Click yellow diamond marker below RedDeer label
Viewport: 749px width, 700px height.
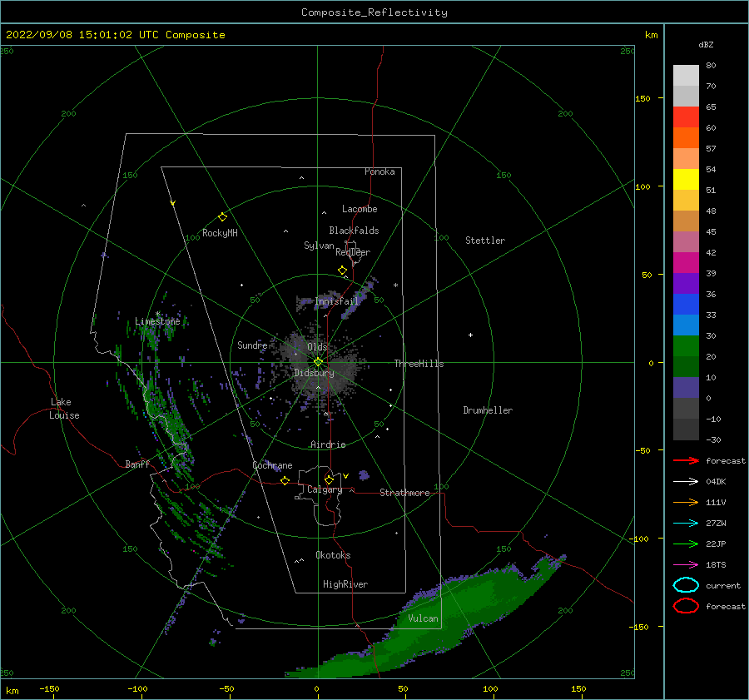point(342,271)
